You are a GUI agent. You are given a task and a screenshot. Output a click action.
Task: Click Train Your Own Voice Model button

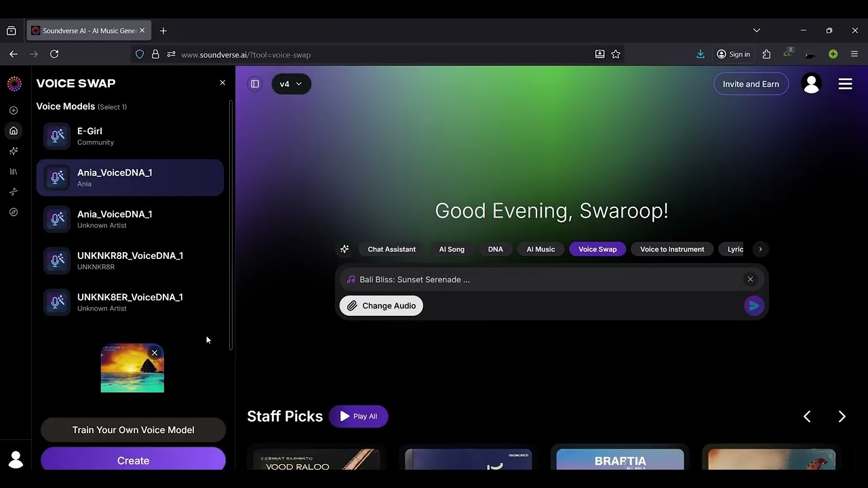[133, 430]
